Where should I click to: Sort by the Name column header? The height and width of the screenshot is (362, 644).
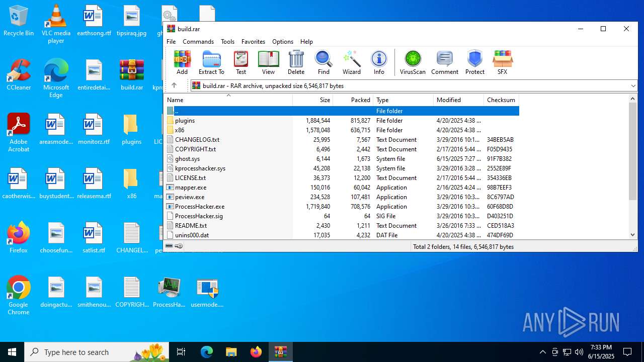tap(228, 100)
